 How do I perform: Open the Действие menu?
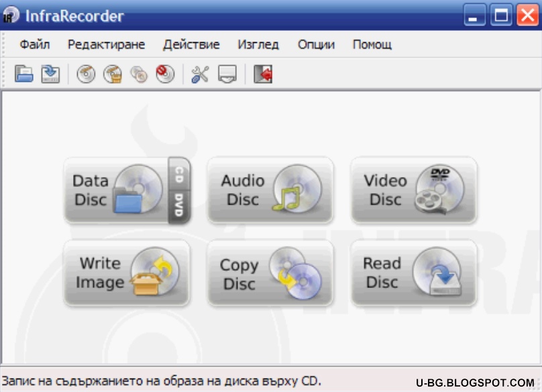click(191, 44)
